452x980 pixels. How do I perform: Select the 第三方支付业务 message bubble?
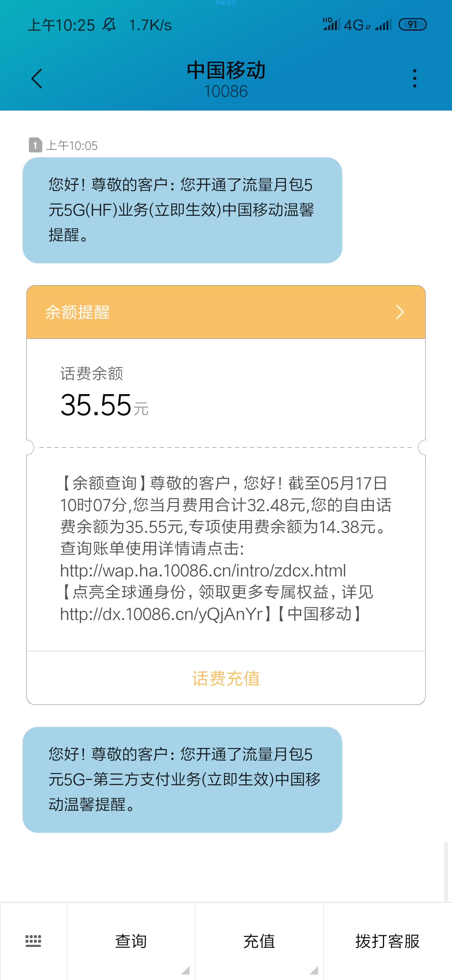click(182, 780)
